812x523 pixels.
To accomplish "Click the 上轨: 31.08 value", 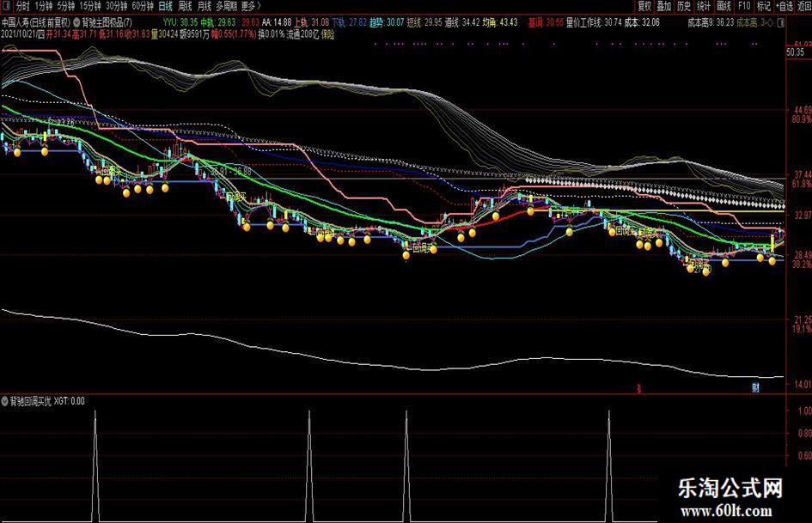I will coord(311,23).
